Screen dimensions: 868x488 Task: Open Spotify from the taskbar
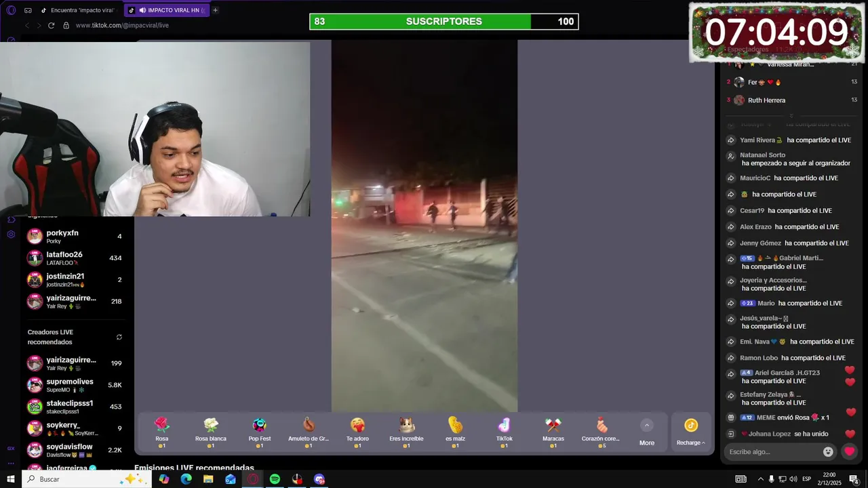coord(275,479)
